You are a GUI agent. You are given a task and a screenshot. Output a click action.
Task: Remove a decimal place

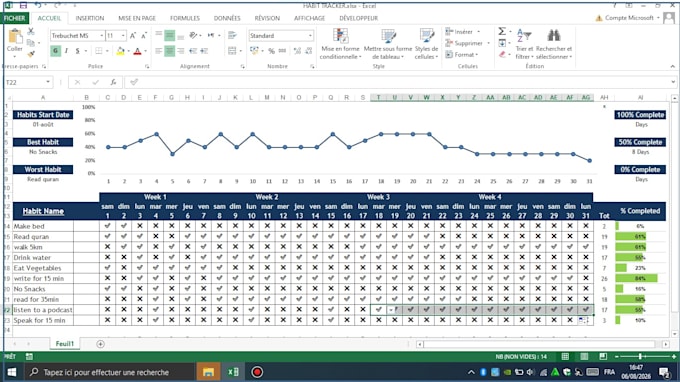pos(308,51)
